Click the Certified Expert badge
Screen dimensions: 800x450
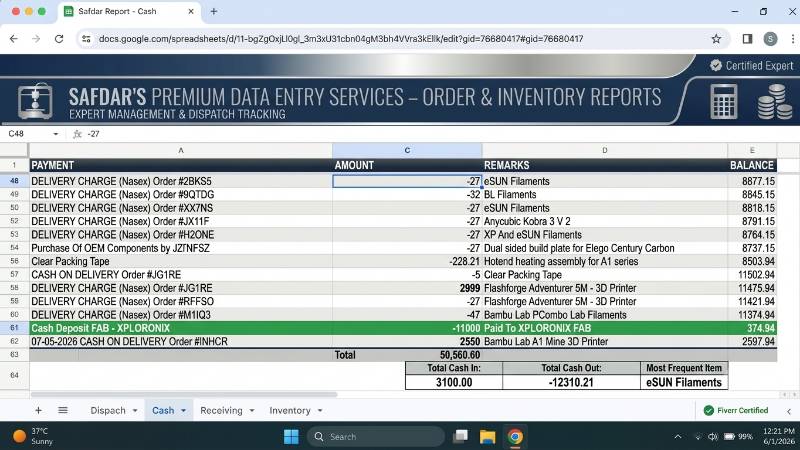[752, 65]
